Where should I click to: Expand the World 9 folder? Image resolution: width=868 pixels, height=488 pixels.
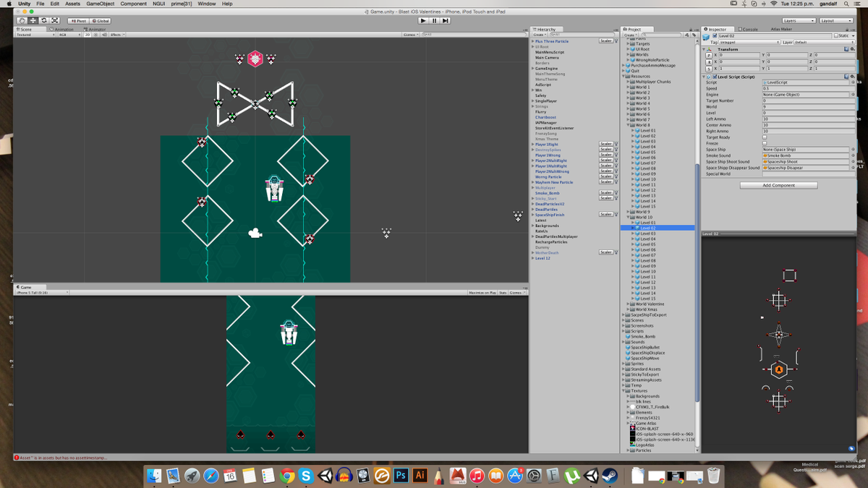click(628, 212)
